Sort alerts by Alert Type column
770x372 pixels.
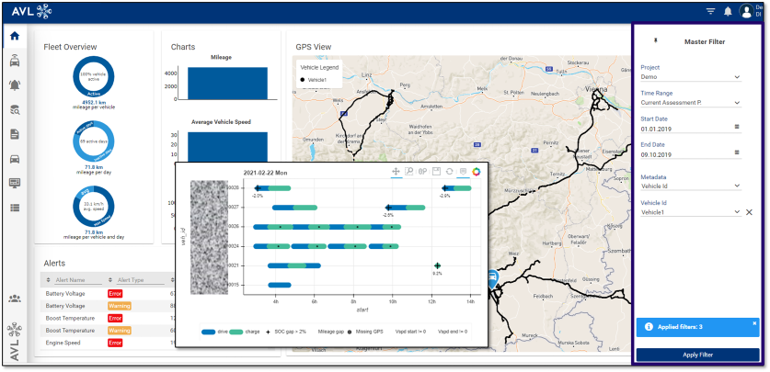point(110,280)
